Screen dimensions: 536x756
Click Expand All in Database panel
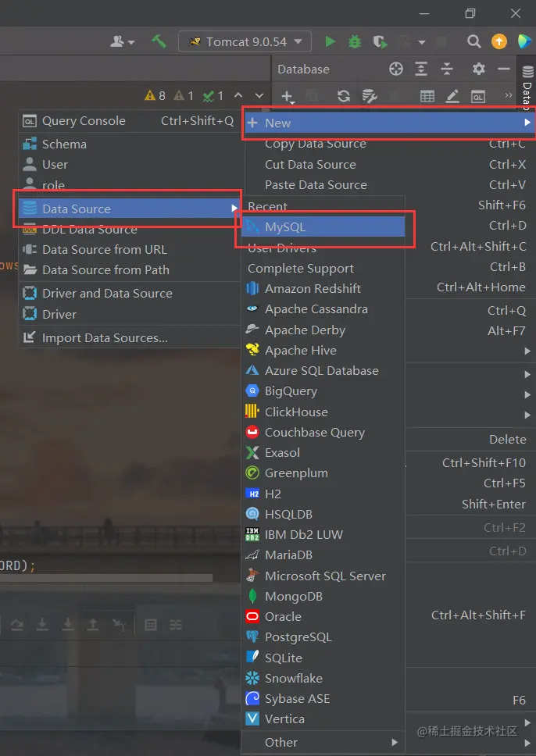pos(421,69)
